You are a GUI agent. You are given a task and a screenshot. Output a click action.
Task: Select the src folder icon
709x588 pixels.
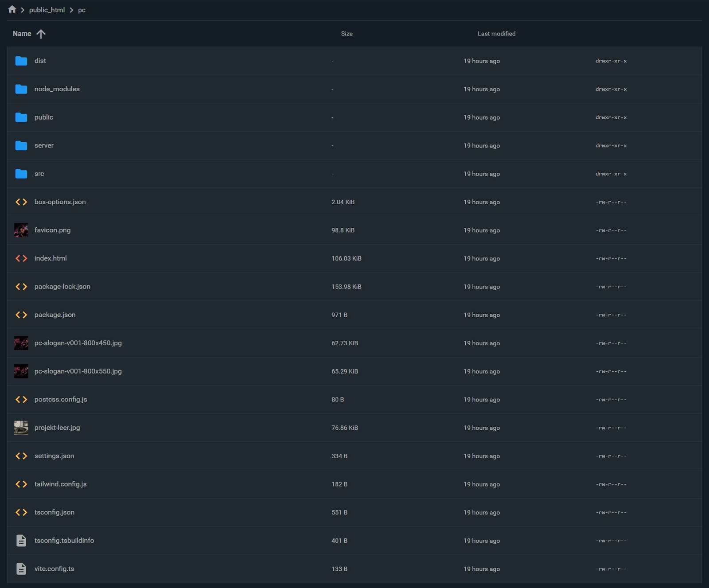click(21, 174)
